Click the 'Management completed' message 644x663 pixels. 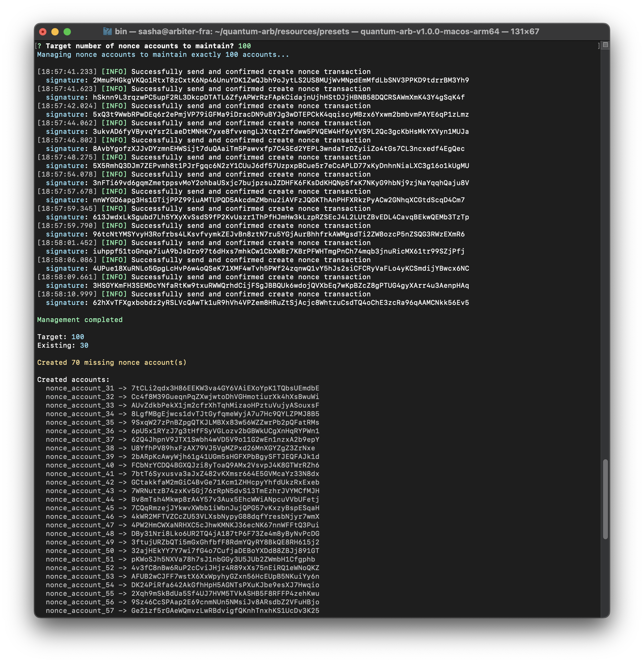80,320
